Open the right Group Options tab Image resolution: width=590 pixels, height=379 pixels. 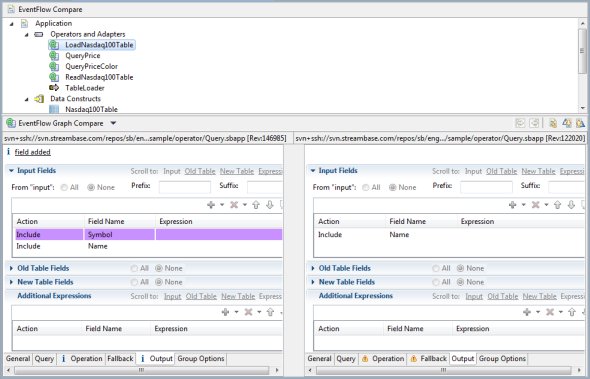502,359
